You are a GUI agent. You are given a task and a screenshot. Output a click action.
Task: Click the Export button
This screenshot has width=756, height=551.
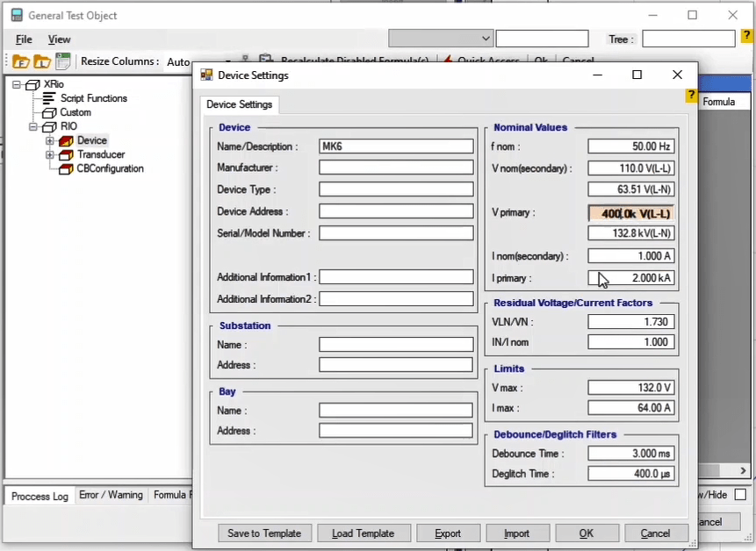[448, 533]
